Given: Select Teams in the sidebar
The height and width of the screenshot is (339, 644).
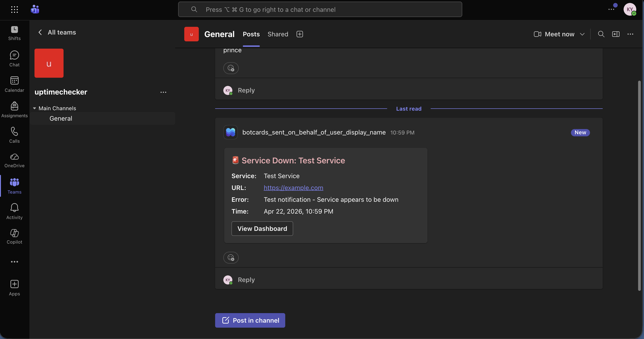Looking at the screenshot, I should tap(15, 186).
